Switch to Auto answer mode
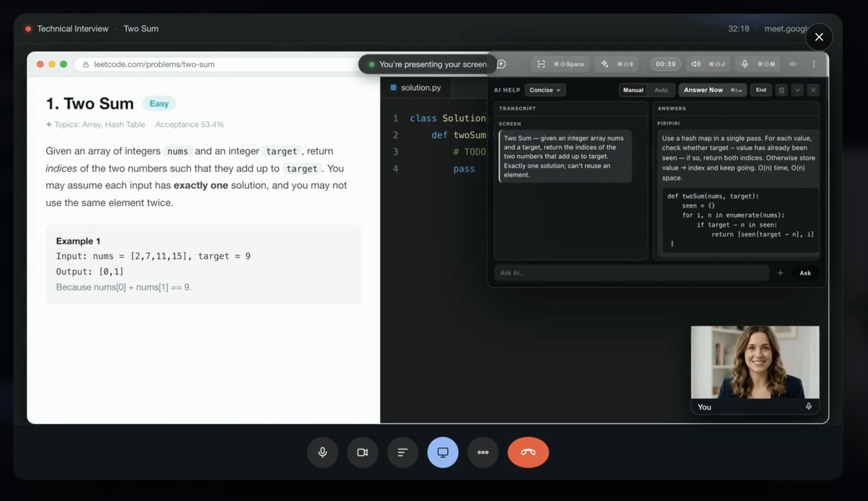The width and height of the screenshot is (868, 501). click(x=661, y=90)
